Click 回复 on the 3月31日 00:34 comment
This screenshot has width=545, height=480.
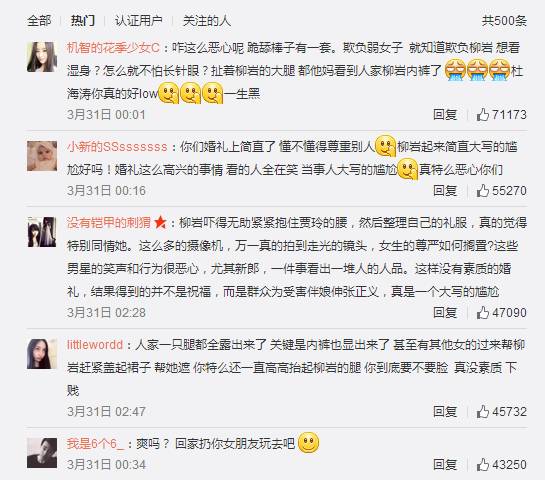click(x=445, y=465)
